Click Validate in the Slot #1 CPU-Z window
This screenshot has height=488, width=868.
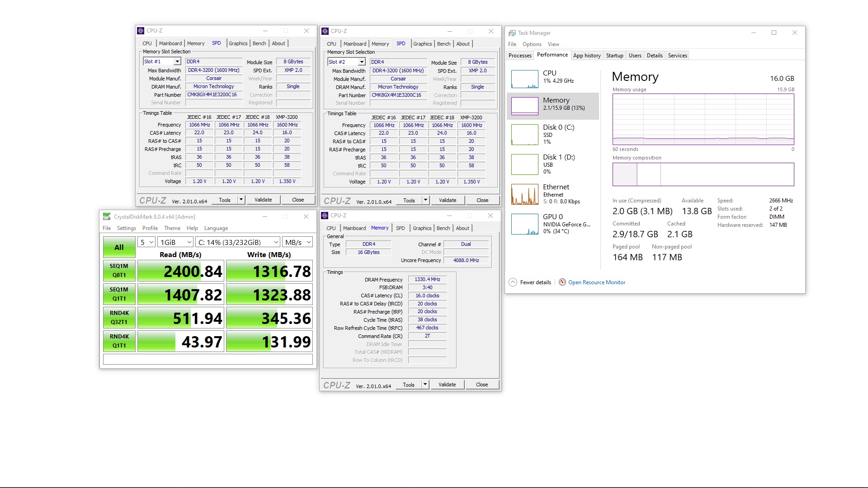263,200
